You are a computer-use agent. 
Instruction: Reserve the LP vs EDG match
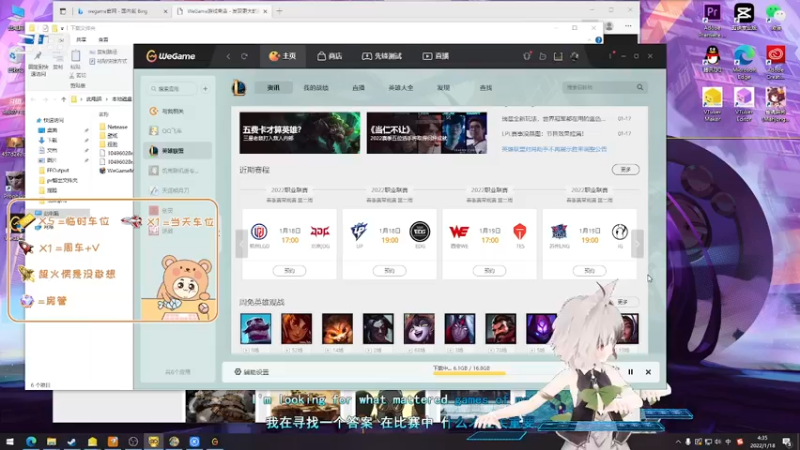coord(389,271)
